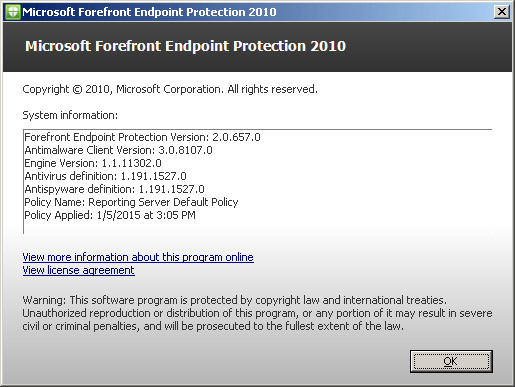Open the 'View license agreement' link
The image size is (515, 387).
point(78,270)
